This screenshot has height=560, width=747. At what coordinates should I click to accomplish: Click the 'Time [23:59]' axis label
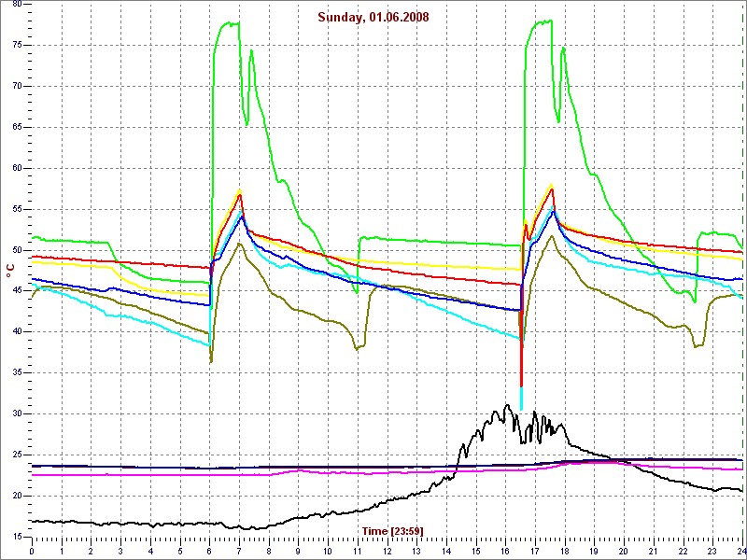click(392, 531)
